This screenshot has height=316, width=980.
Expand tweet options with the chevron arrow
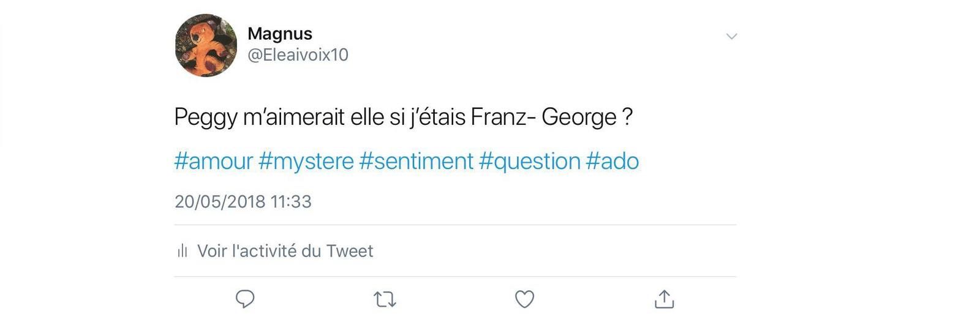click(731, 37)
